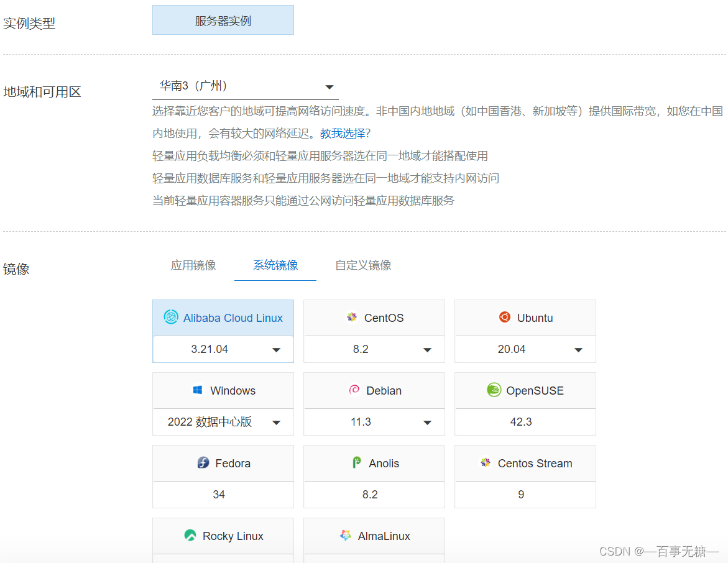Viewport: 728px width, 563px height.
Task: Click Fedora version value 34
Action: (x=219, y=495)
